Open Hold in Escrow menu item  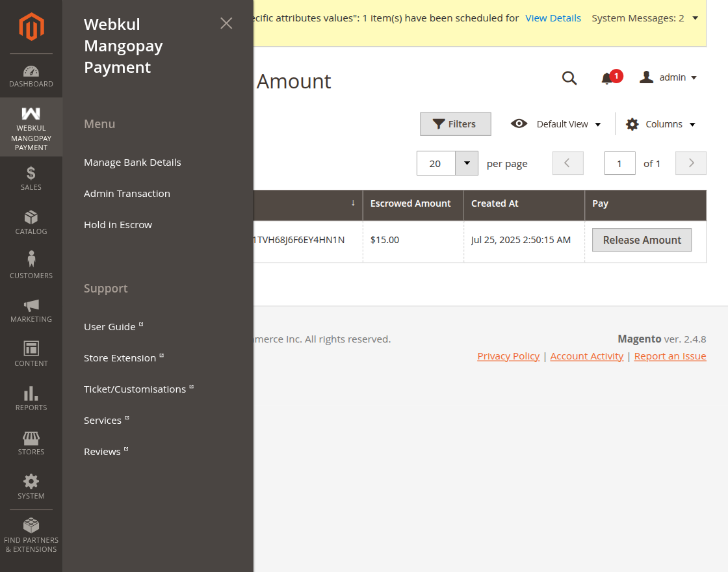coord(118,225)
